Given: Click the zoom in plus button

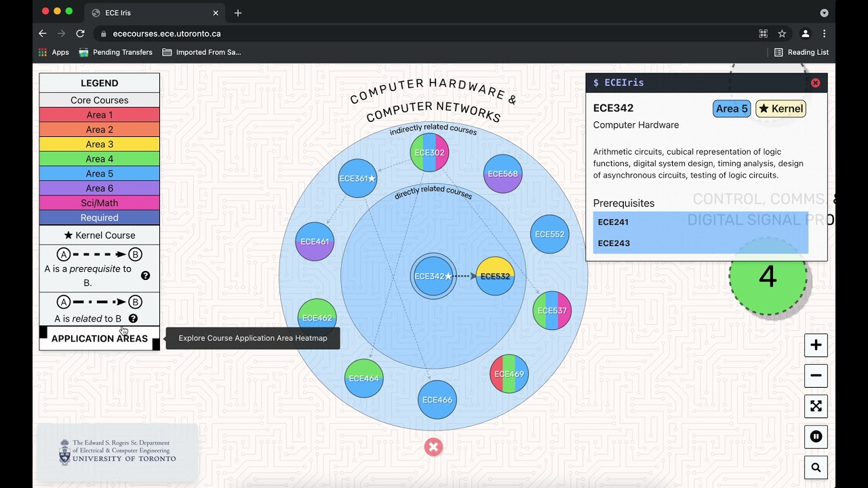Looking at the screenshot, I should pyautogui.click(x=816, y=345).
